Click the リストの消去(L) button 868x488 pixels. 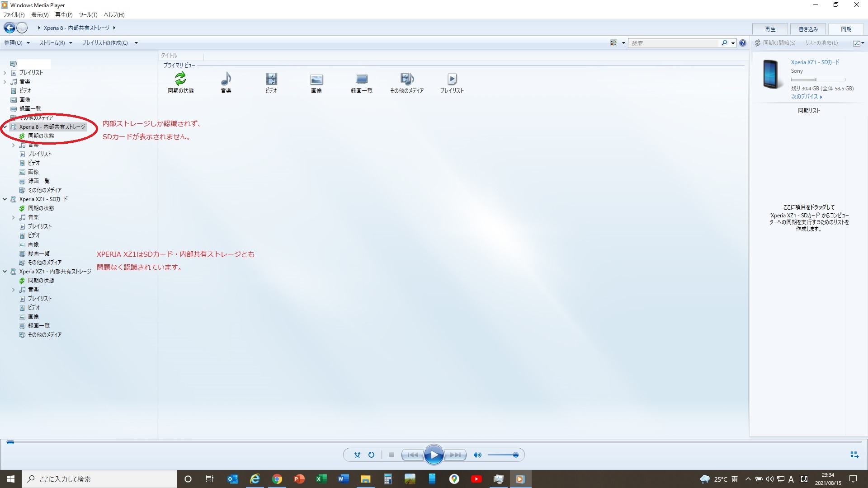pyautogui.click(x=821, y=43)
